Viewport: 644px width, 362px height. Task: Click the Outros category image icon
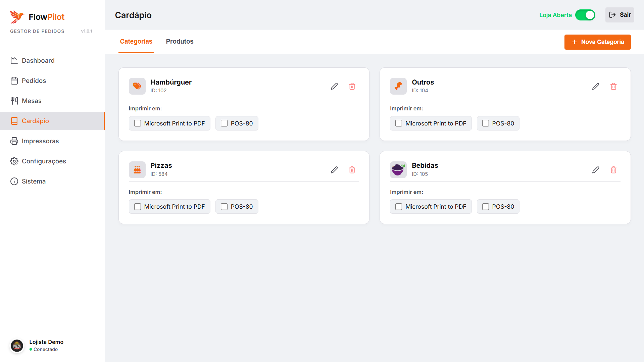click(x=398, y=86)
